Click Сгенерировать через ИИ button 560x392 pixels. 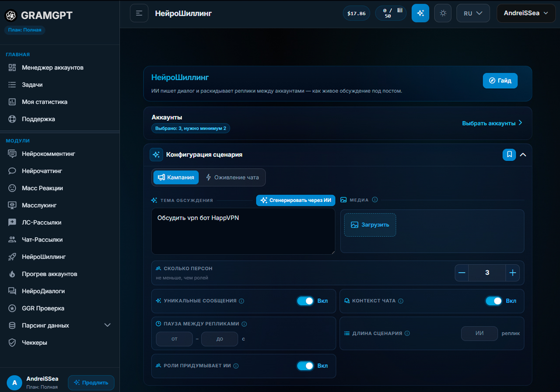point(296,200)
